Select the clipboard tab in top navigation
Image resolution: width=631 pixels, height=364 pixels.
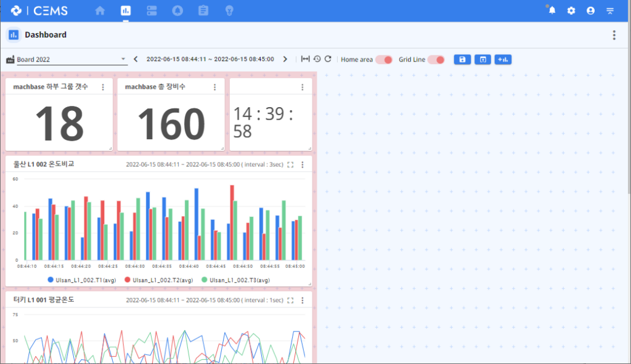click(203, 10)
